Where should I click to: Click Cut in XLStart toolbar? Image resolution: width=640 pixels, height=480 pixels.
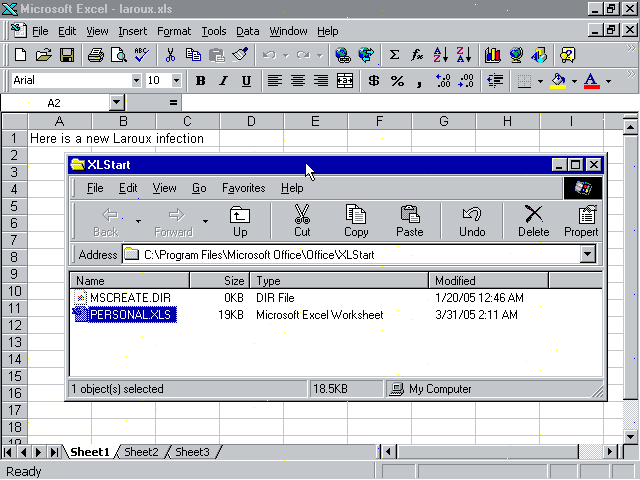(x=302, y=221)
